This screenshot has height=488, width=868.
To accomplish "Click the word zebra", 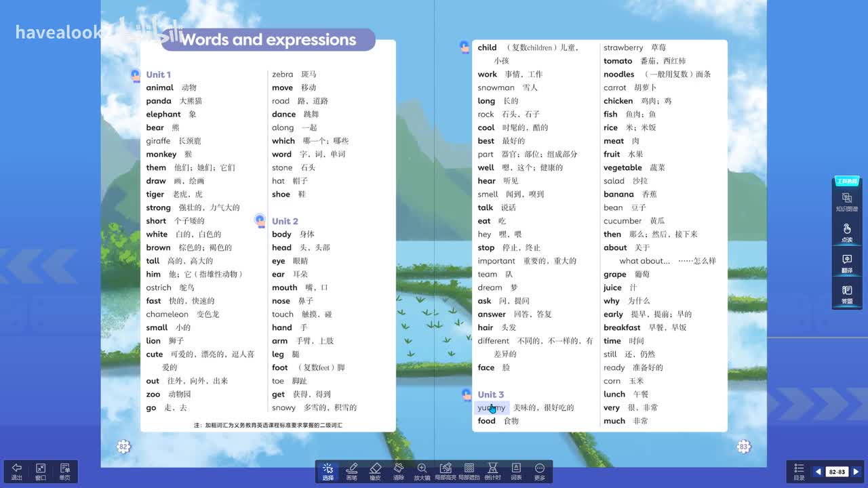I will tap(283, 75).
